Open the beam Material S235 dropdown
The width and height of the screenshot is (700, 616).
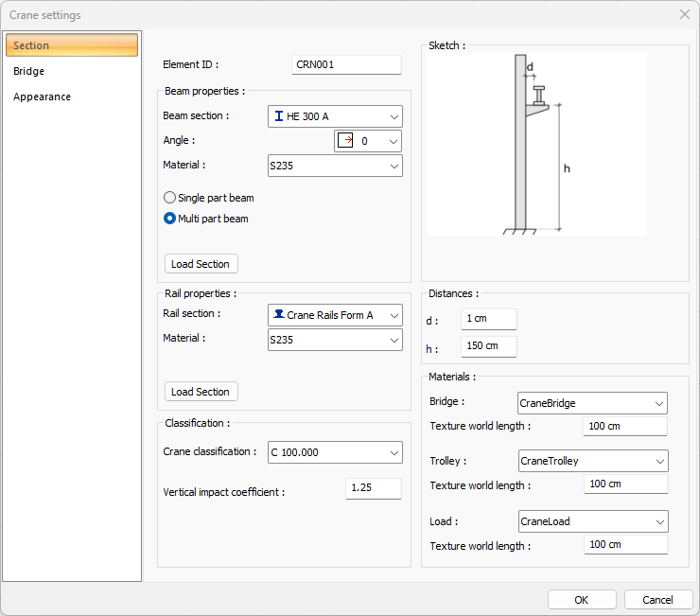[336, 166]
